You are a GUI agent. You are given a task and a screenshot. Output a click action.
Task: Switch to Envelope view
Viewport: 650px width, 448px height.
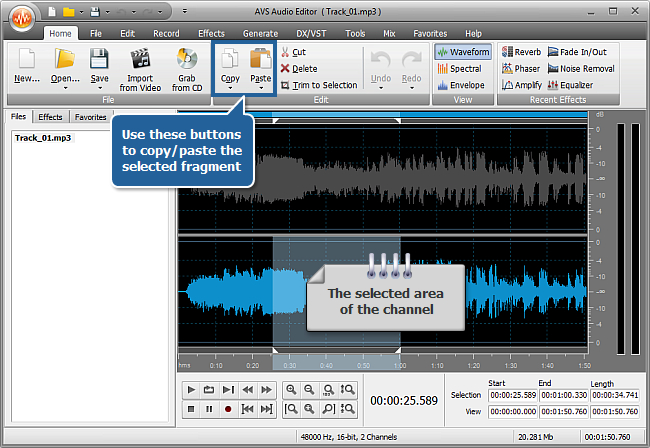[461, 85]
